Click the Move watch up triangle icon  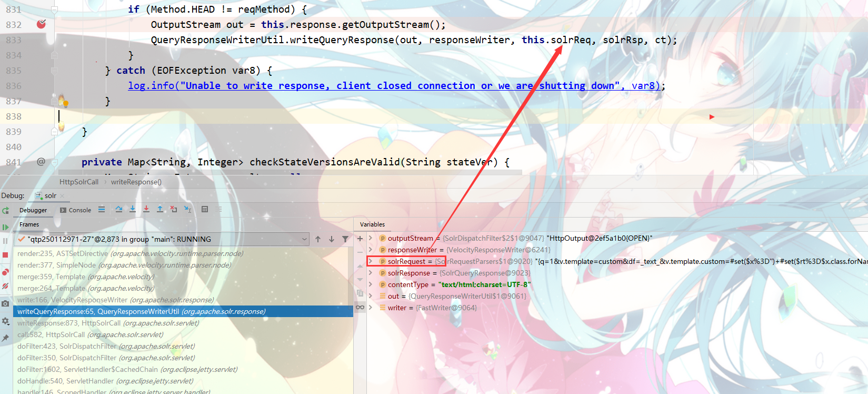coord(360,266)
